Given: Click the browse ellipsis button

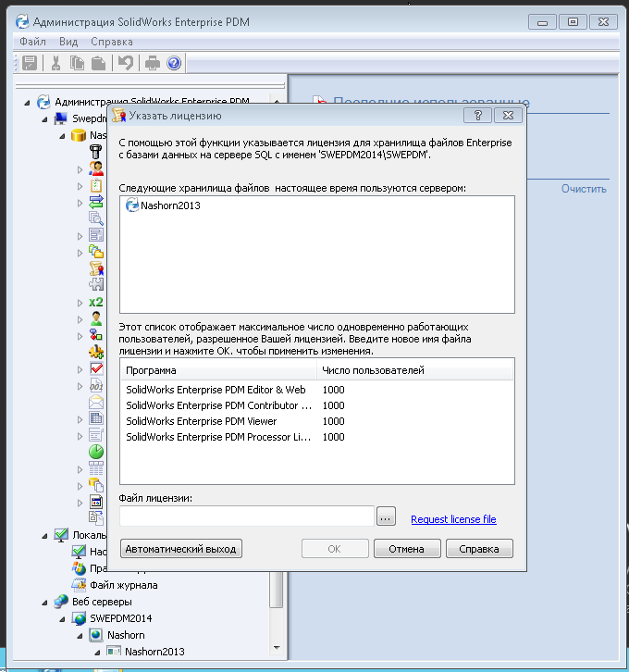Looking at the screenshot, I should (386, 516).
